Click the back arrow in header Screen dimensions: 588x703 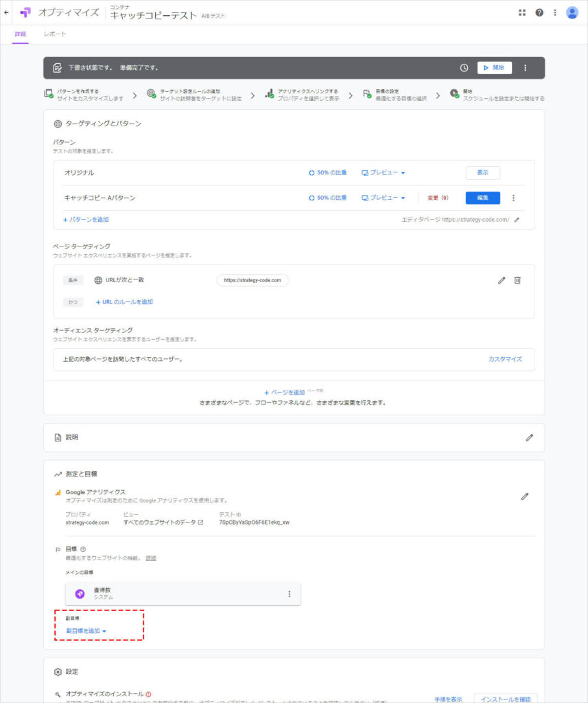(x=7, y=12)
